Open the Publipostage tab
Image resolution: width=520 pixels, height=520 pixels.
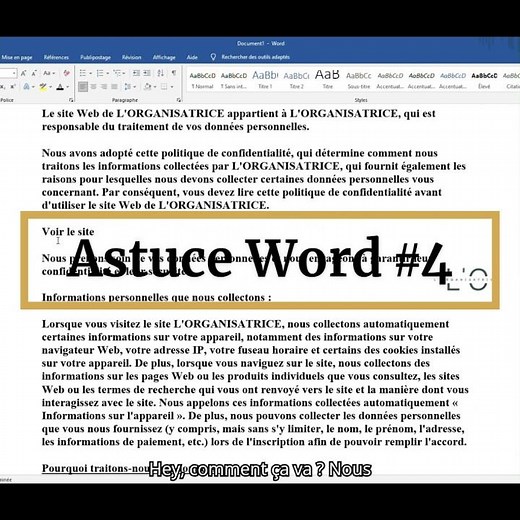tap(95, 57)
